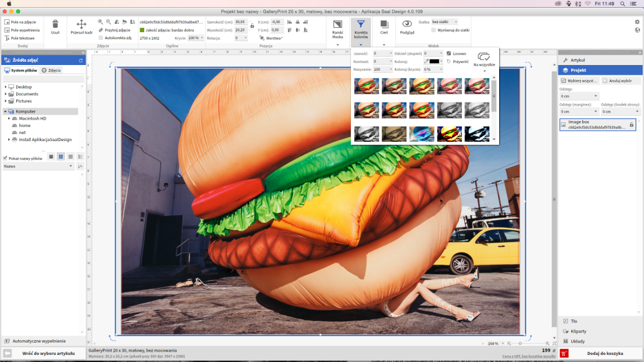The image size is (644, 362).
Task: Switch to list view of files
Action: point(80,157)
